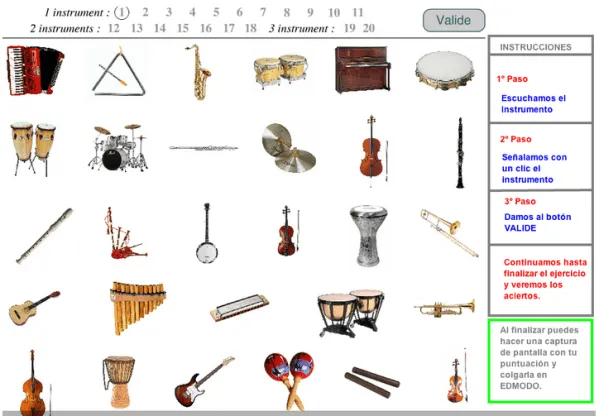
Task: Click the red accordion picture
Action: 35,70
